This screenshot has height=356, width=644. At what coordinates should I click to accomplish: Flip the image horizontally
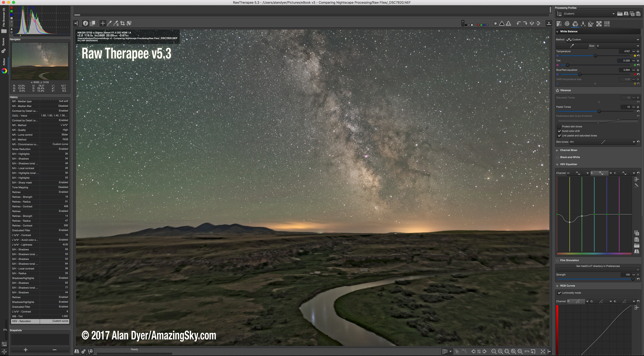[x=532, y=23]
